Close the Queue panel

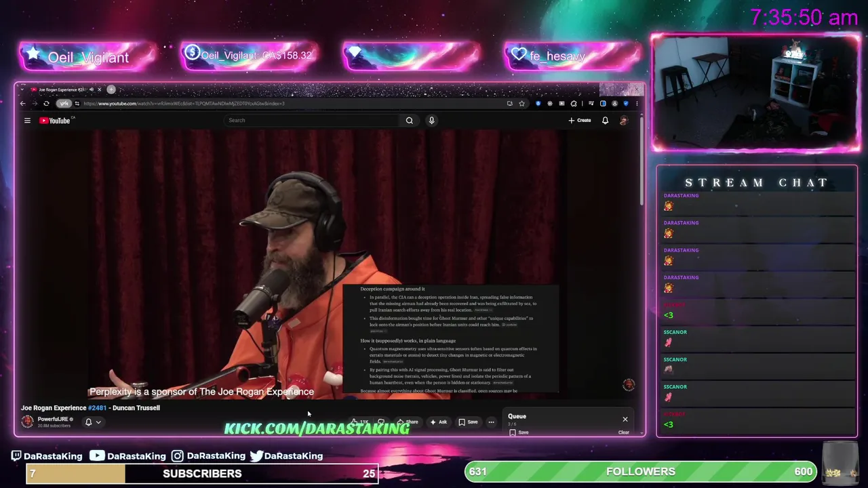coord(625,419)
